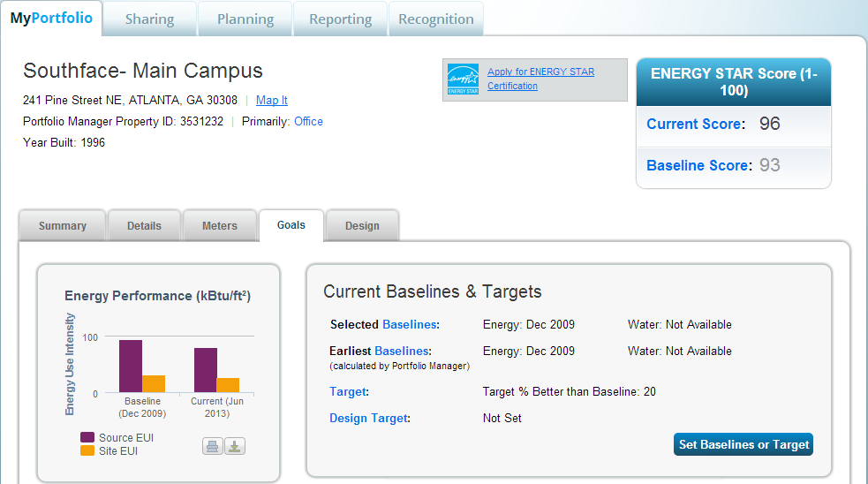Click the Year Built: 1996 text
Viewport: 868px width, 484px height.
(64, 142)
